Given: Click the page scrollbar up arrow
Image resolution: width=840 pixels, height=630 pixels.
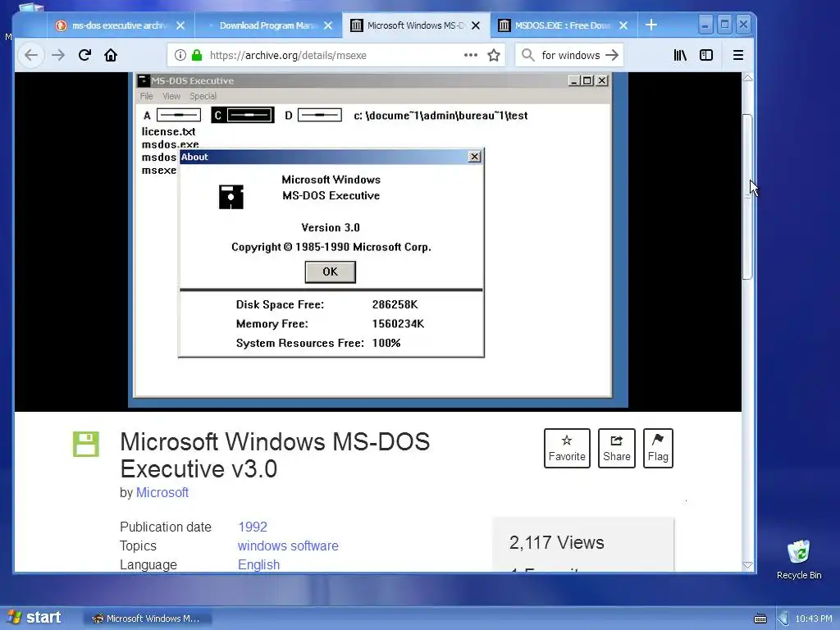Looking at the screenshot, I should [748, 78].
